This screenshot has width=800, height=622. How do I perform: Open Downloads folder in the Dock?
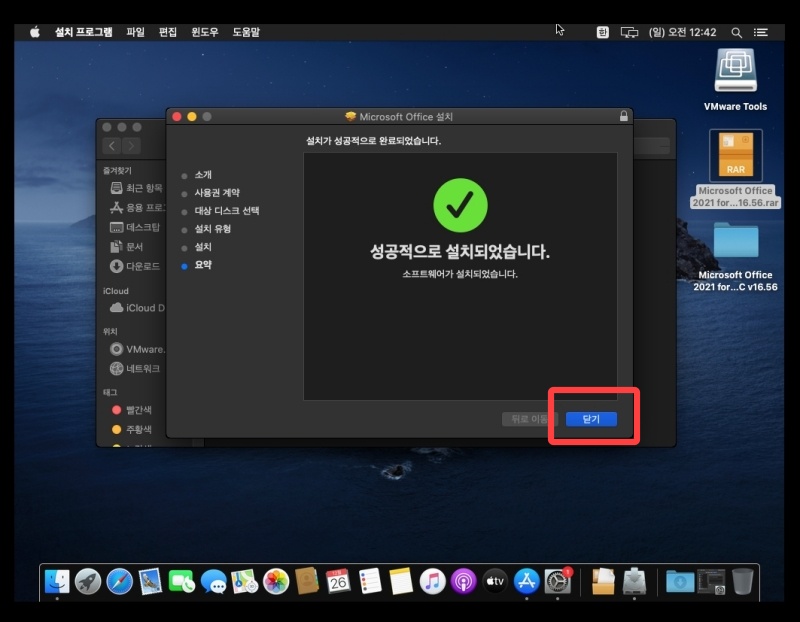(x=680, y=581)
